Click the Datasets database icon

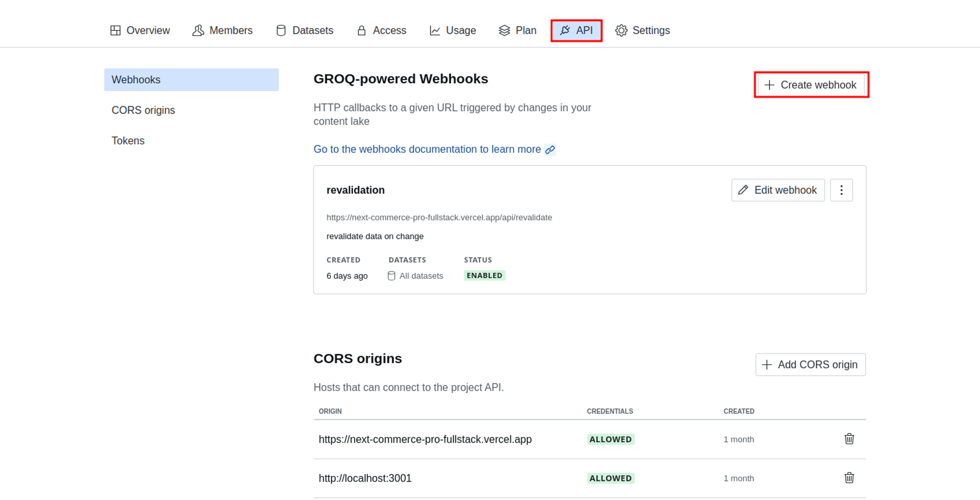click(281, 30)
